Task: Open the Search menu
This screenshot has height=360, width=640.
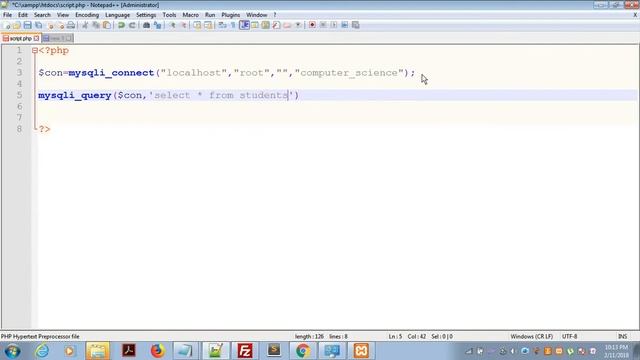Action: click(42, 15)
